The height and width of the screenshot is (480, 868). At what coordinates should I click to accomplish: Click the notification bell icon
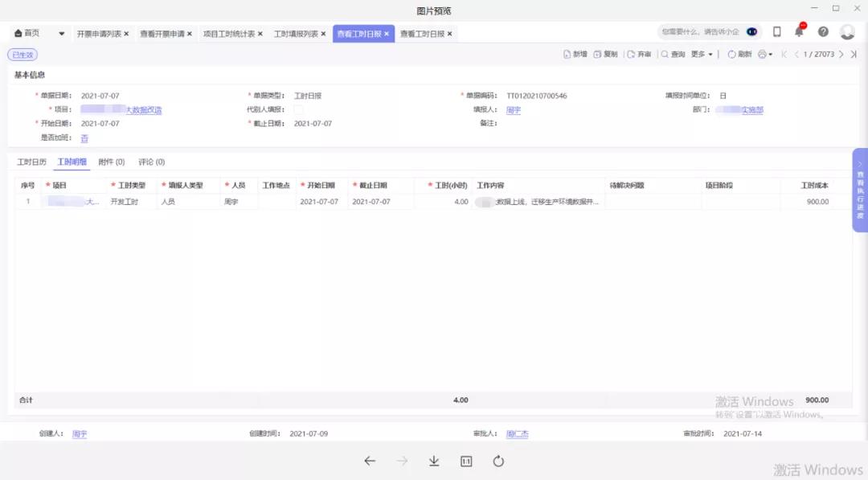799,32
